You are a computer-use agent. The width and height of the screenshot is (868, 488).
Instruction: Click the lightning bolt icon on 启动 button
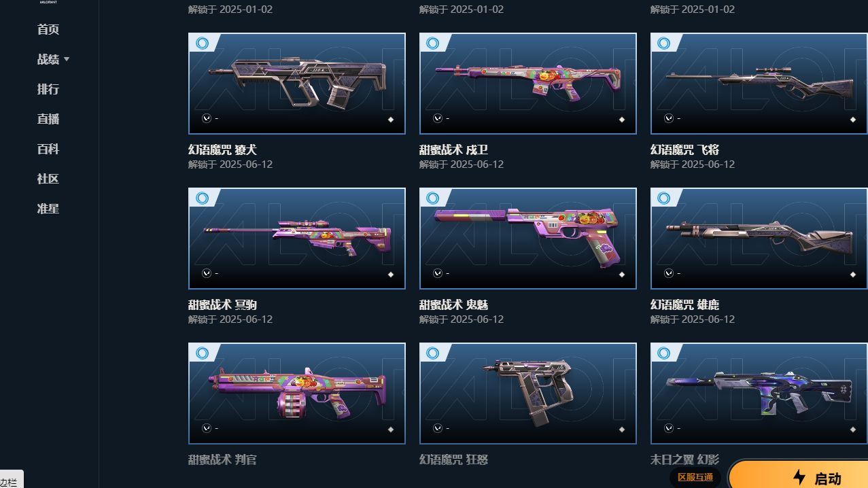(x=799, y=477)
